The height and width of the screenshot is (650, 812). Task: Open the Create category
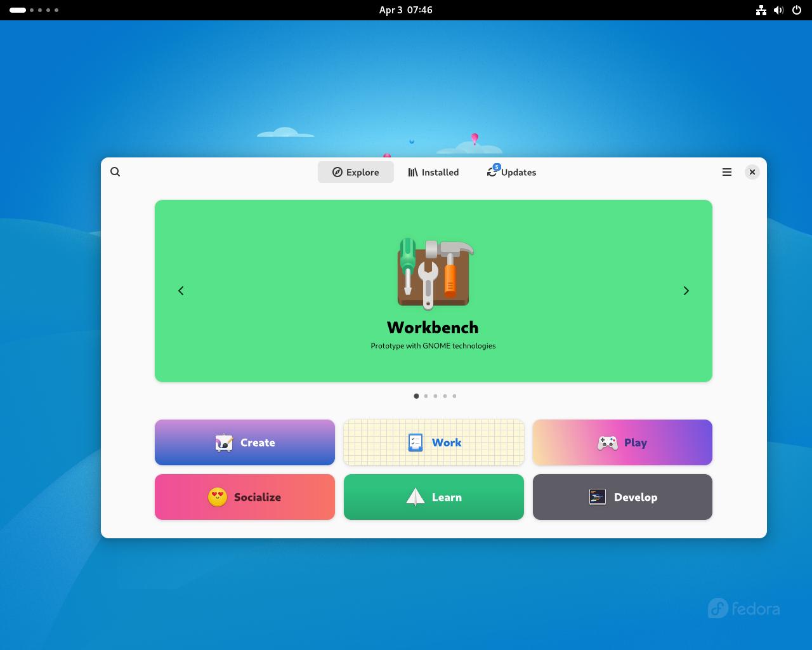coord(245,442)
